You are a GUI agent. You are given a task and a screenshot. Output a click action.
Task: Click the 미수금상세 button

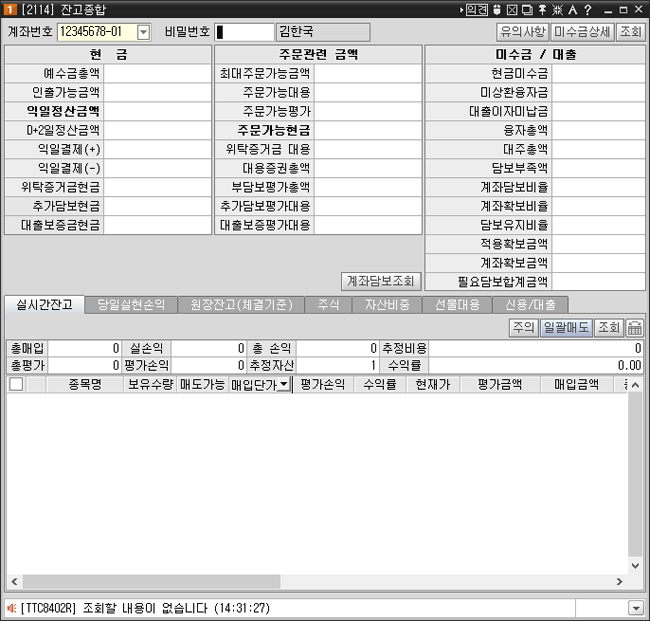click(x=582, y=32)
